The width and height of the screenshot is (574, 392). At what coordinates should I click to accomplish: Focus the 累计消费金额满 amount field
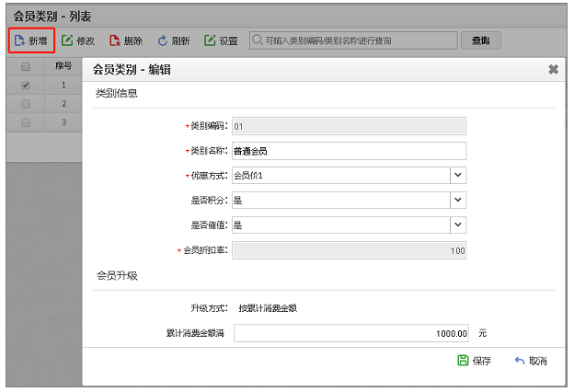click(x=353, y=332)
